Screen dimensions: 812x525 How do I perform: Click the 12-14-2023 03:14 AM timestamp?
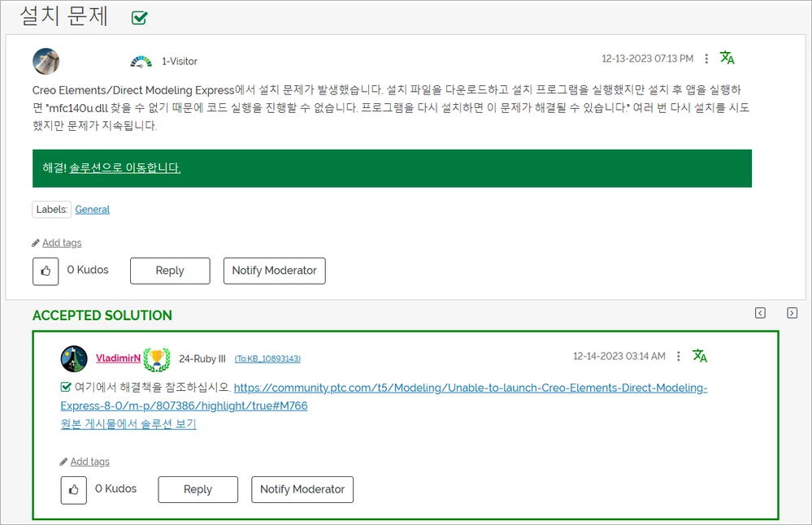point(619,356)
